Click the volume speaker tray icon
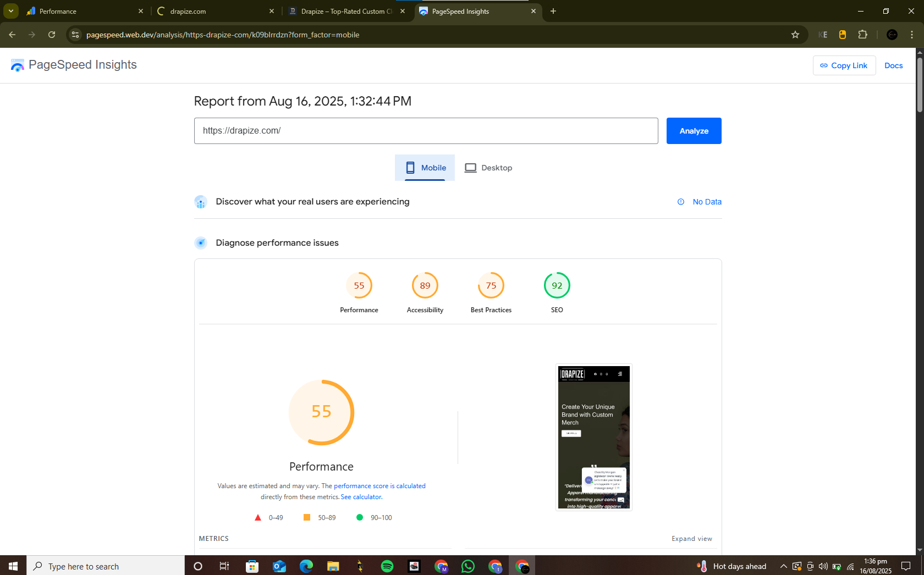Screen dimensions: 924x575 point(823,566)
